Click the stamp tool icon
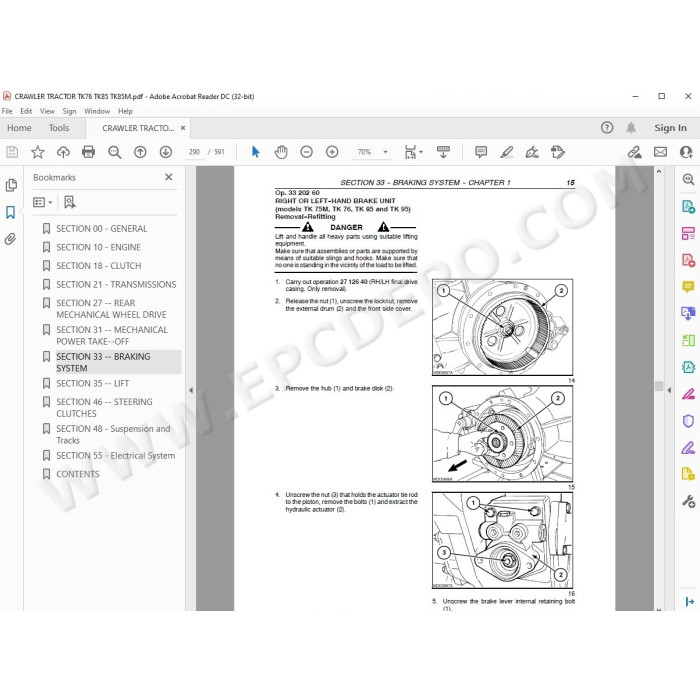The image size is (700, 700). (558, 152)
